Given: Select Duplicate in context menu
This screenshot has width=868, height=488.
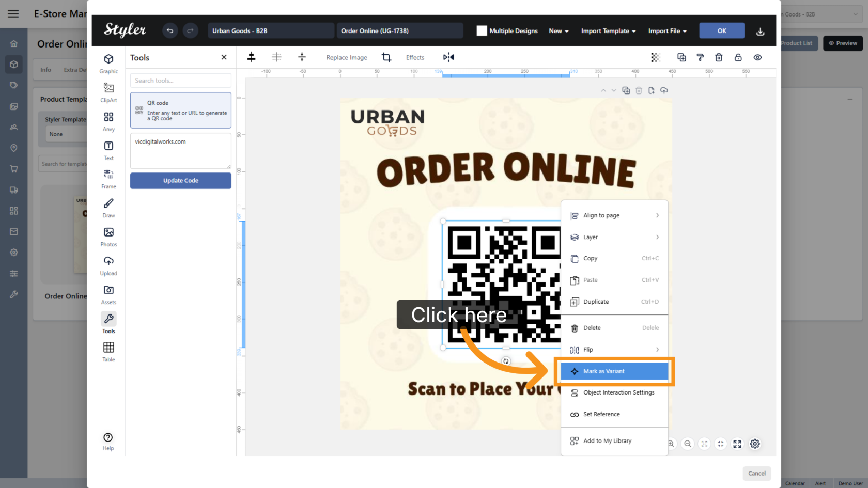Looking at the screenshot, I should [614, 302].
